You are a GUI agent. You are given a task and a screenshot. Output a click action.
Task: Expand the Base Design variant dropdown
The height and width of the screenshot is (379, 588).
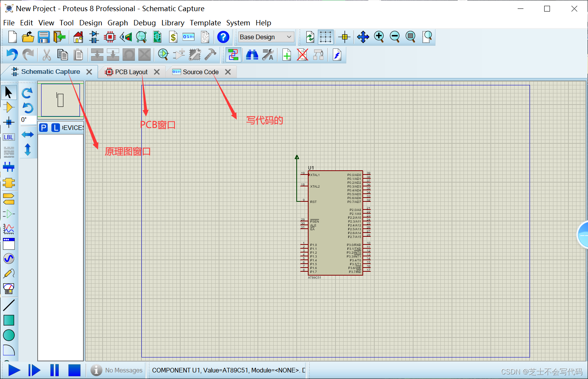266,37
